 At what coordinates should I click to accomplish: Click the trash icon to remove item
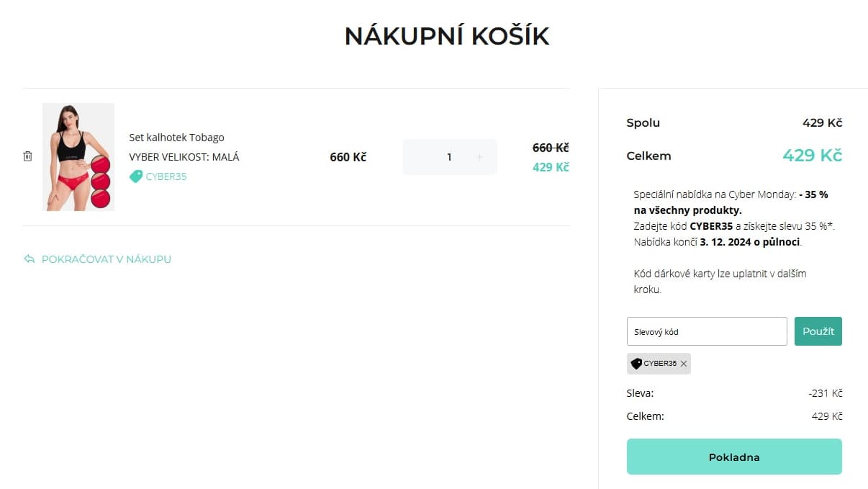pyautogui.click(x=27, y=156)
